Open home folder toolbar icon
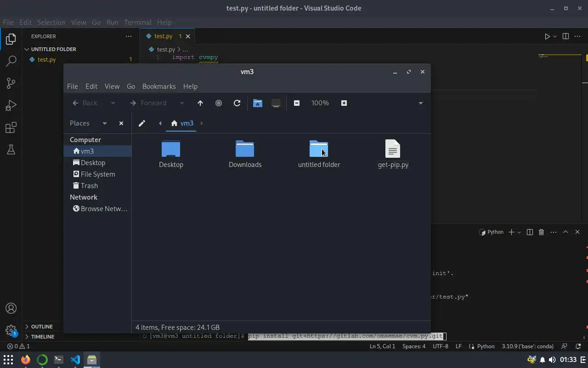 [x=258, y=103]
